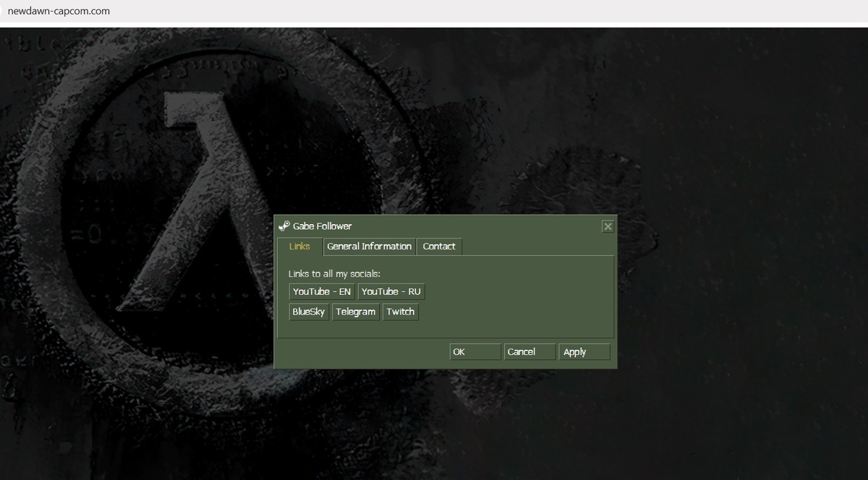Open the YouTube - RU link

click(391, 292)
